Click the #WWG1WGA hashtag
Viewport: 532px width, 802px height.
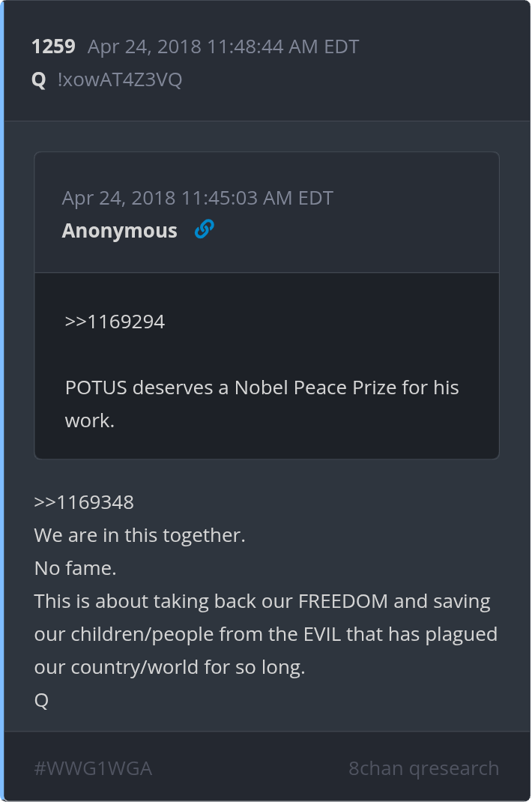tap(93, 768)
